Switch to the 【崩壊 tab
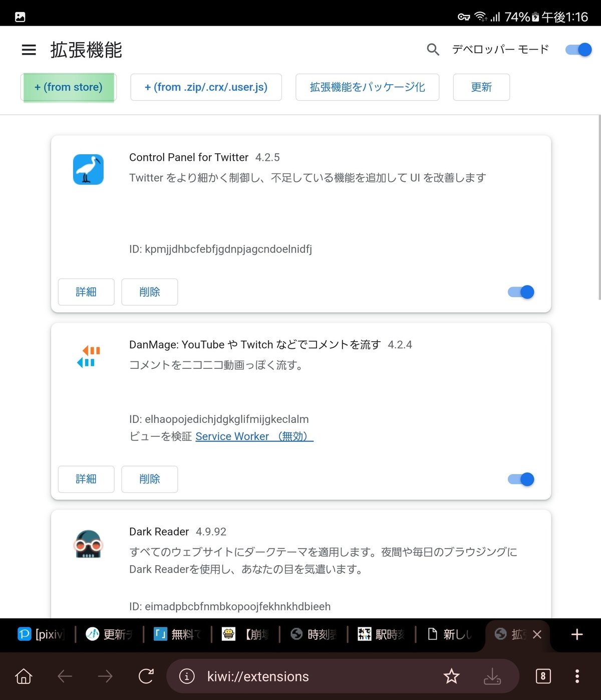Viewport: 601px width, 700px height. [245, 634]
